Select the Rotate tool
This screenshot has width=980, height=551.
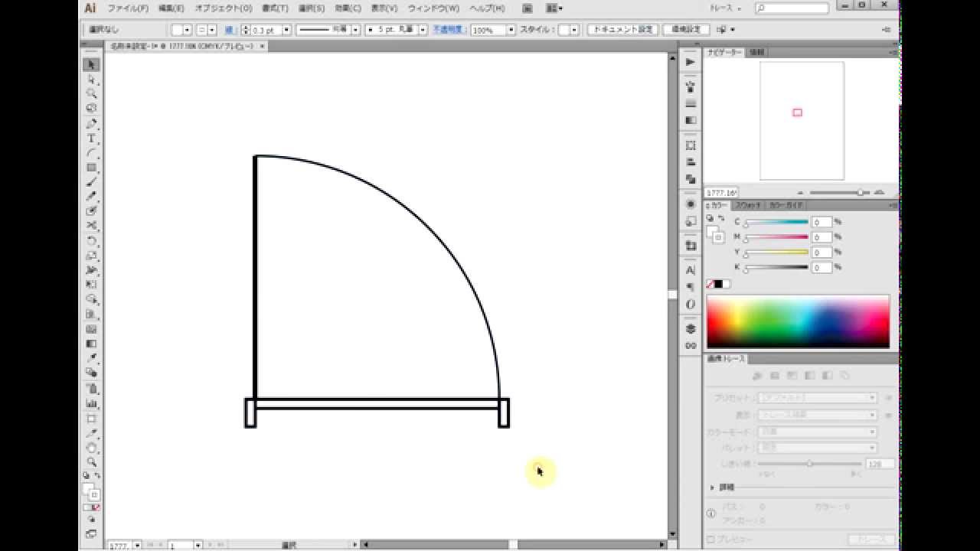tap(91, 241)
